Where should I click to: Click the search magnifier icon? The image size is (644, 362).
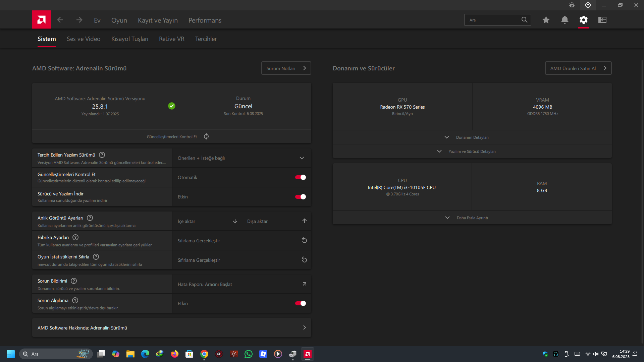(x=524, y=20)
